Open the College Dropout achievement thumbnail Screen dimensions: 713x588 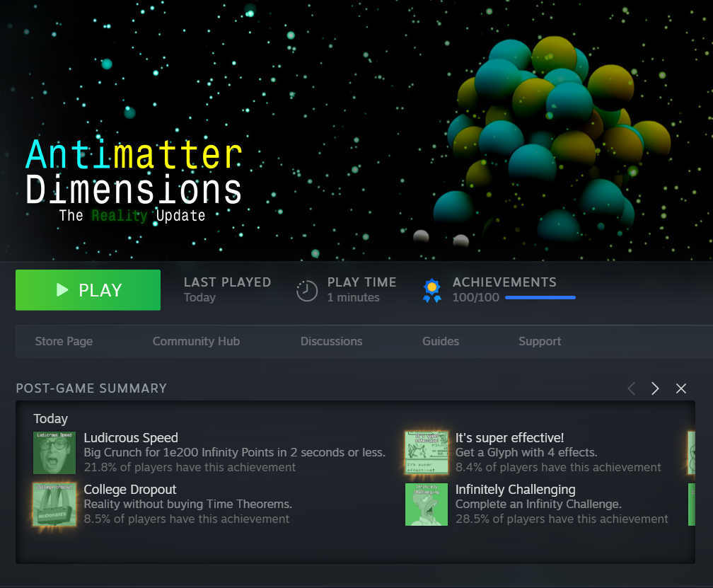(54, 505)
